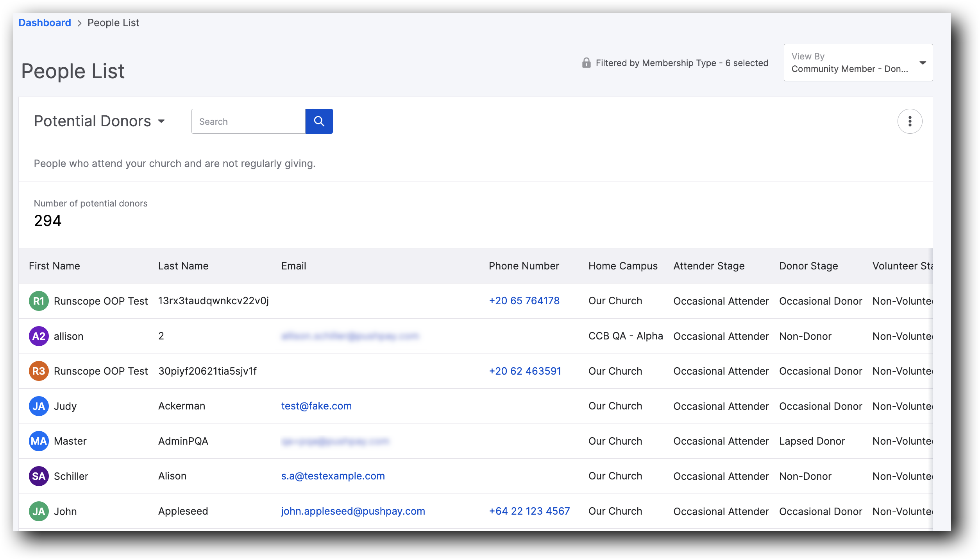The height and width of the screenshot is (560, 980).
Task: Click the lock icon on Membership Type filter
Action: coord(587,62)
